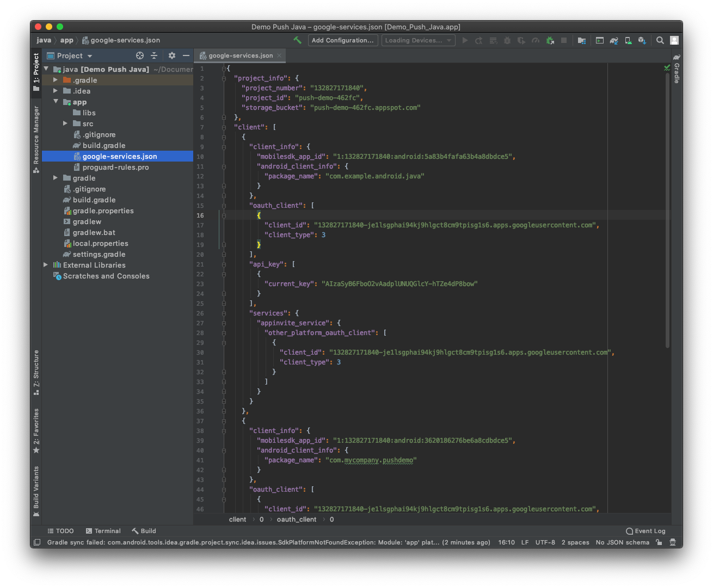Sync project with Gradle files
Image resolution: width=713 pixels, height=588 pixels.
(x=614, y=40)
